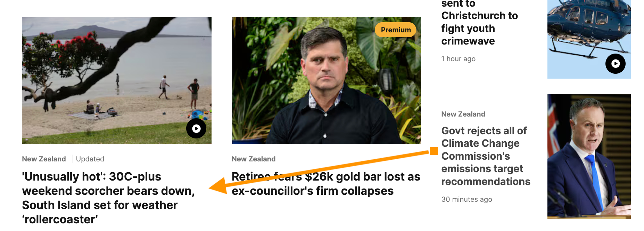The width and height of the screenshot is (644, 231).
Task: Select New Zealand tag above retiree story
Action: 254,159
